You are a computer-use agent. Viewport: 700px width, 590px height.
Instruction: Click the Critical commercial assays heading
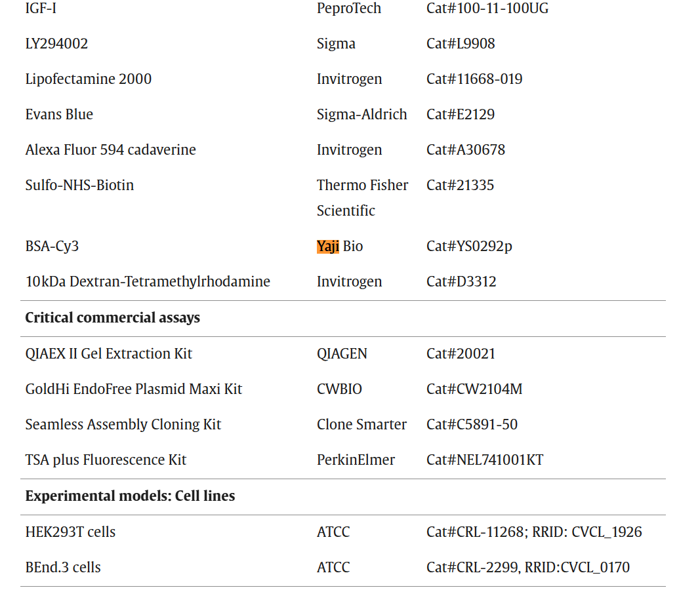pyautogui.click(x=112, y=318)
